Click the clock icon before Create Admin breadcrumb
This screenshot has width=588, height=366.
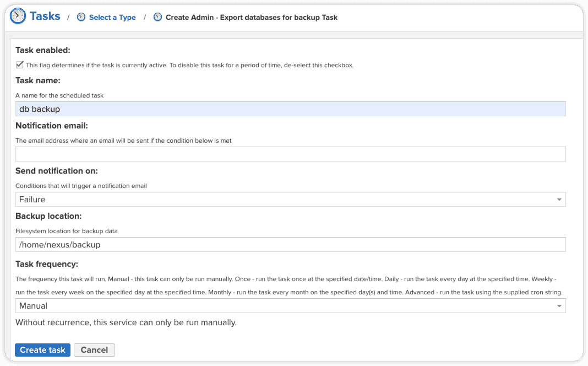coord(158,17)
